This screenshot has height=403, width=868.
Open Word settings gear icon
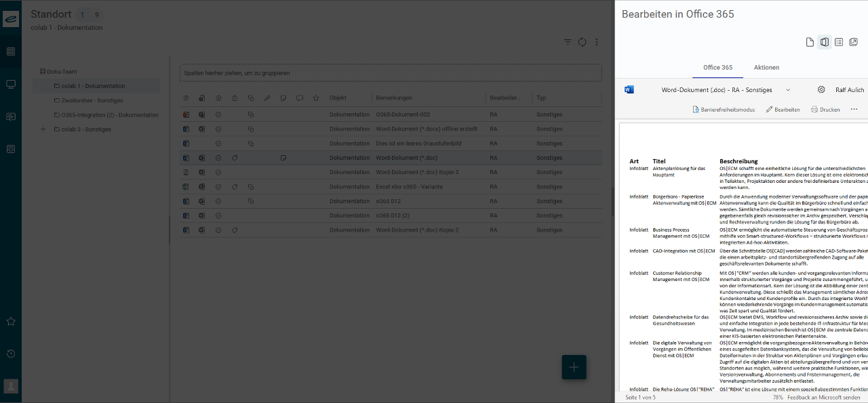pos(821,89)
